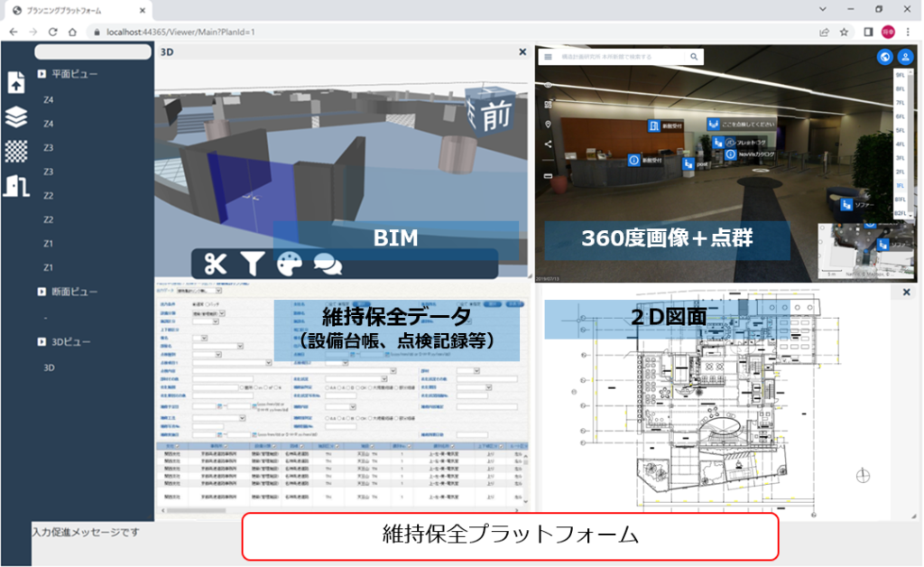Viewport: 924px width, 567px height.
Task: Open the layers stack icon in sidebar
Action: click(x=16, y=117)
